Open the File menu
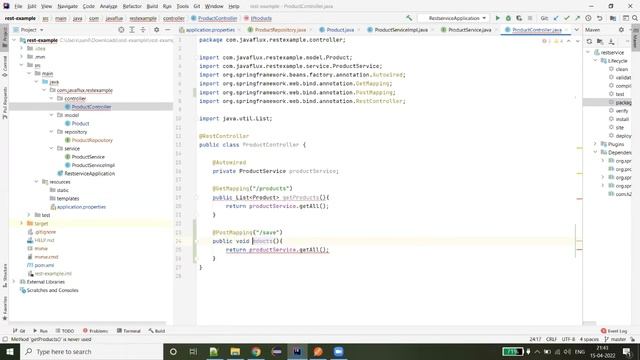The height and width of the screenshot is (360, 640). [x=18, y=6]
